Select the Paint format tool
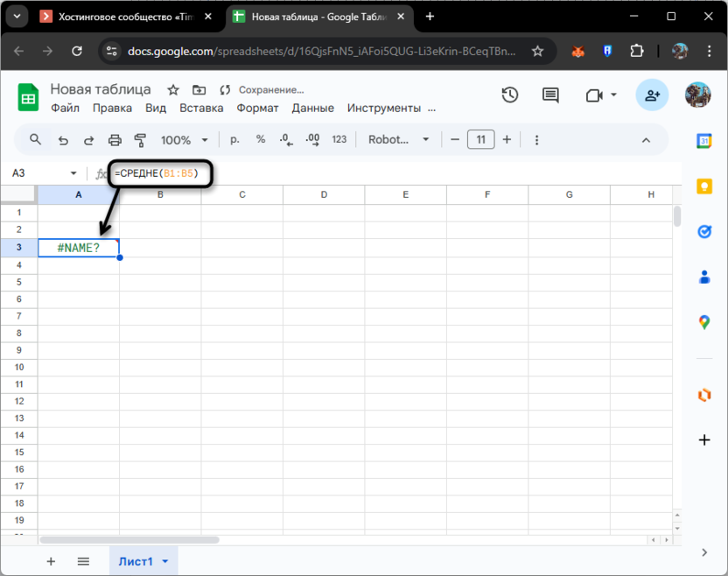The height and width of the screenshot is (576, 728). (x=138, y=139)
